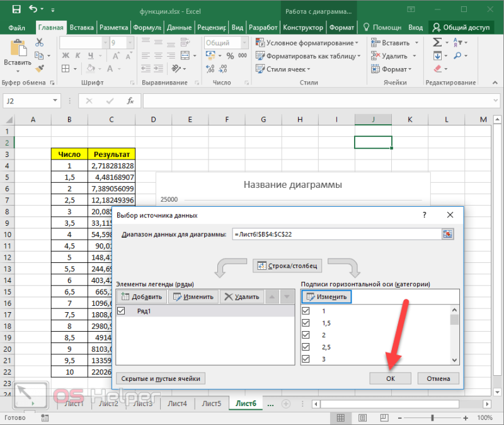Uncheck the category 2 checkbox
This screenshot has height=425, width=504.
click(306, 335)
